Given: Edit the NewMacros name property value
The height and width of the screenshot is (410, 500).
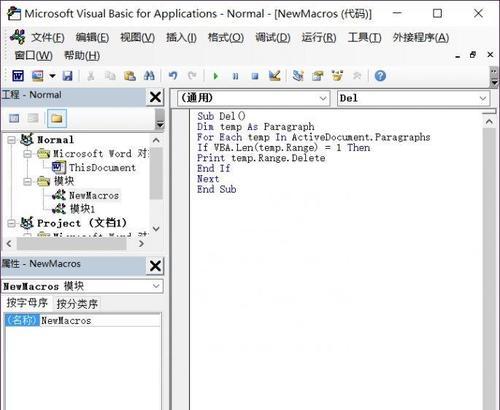Looking at the screenshot, I should (100, 320).
